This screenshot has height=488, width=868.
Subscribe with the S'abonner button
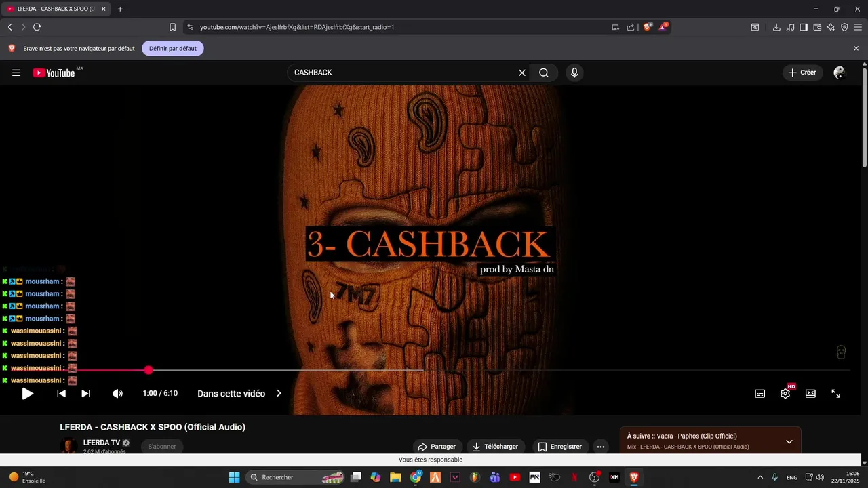[162, 447]
